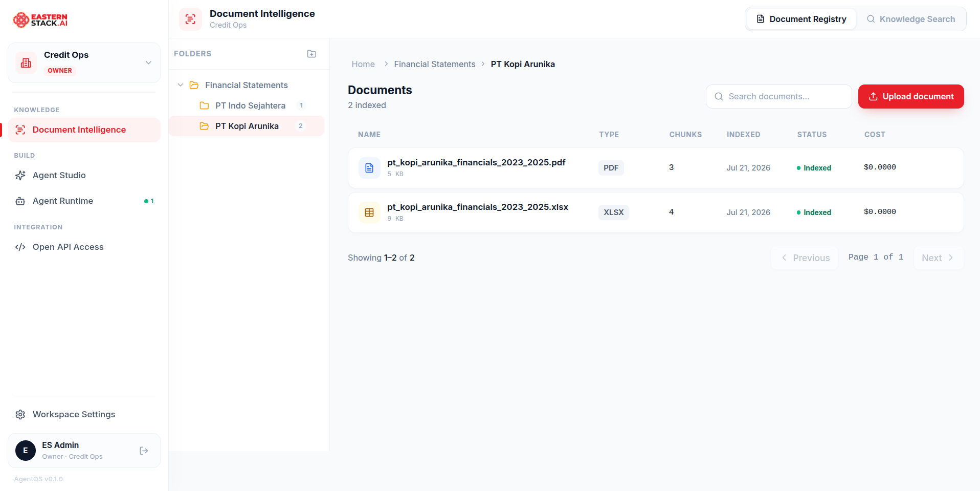Sort by the CHUNKS column header
The image size is (980, 491).
[x=685, y=135]
